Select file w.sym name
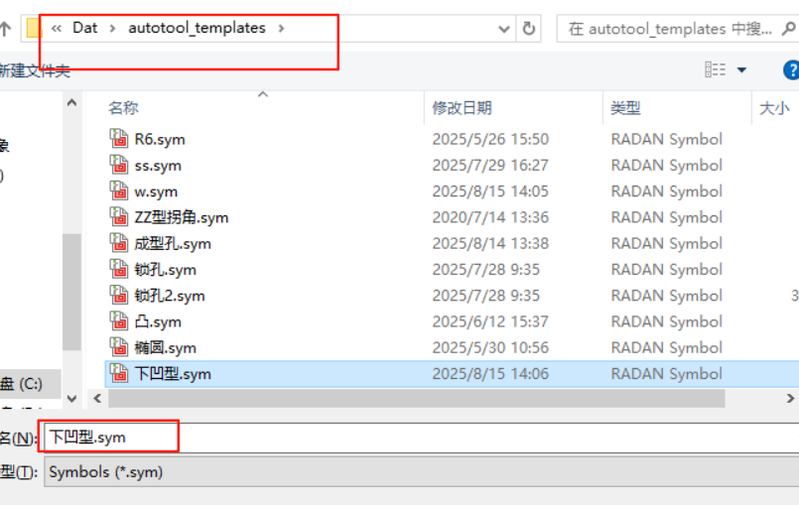This screenshot has height=505, width=799. (x=155, y=192)
